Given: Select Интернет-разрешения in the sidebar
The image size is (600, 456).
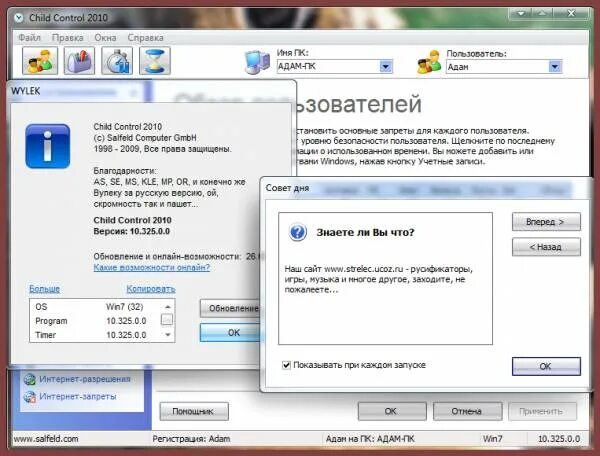Looking at the screenshot, I should tap(85, 379).
